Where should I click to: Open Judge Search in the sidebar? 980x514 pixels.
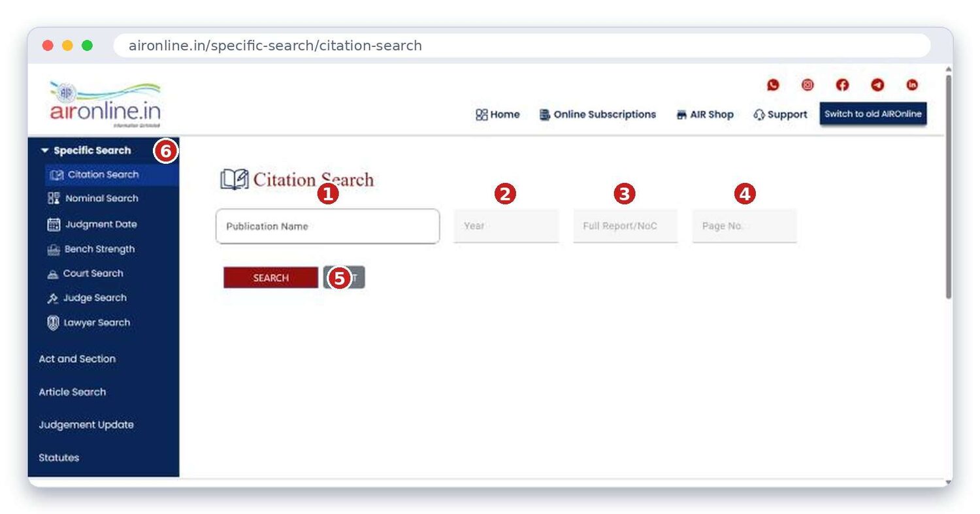87,298
